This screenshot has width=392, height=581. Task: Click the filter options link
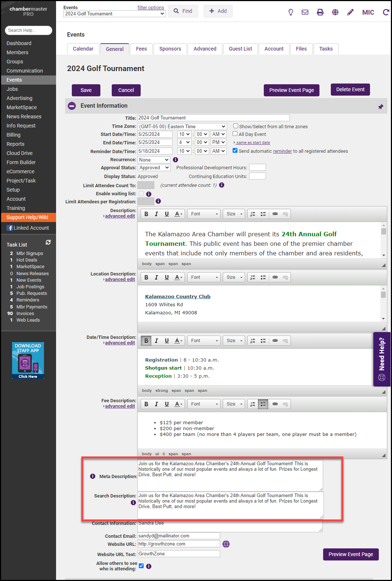151,8
